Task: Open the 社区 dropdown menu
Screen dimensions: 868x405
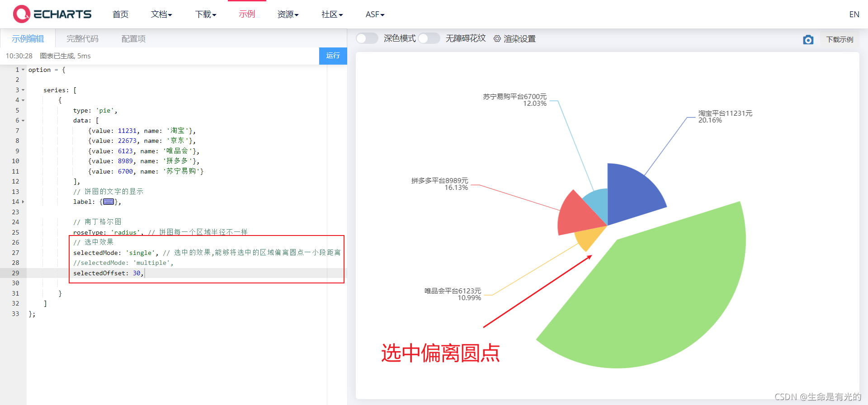Action: (332, 14)
